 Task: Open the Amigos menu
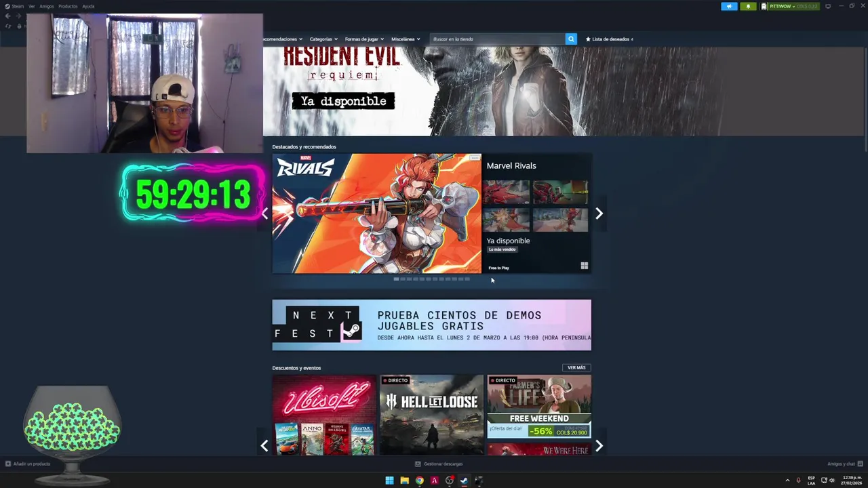(x=46, y=6)
